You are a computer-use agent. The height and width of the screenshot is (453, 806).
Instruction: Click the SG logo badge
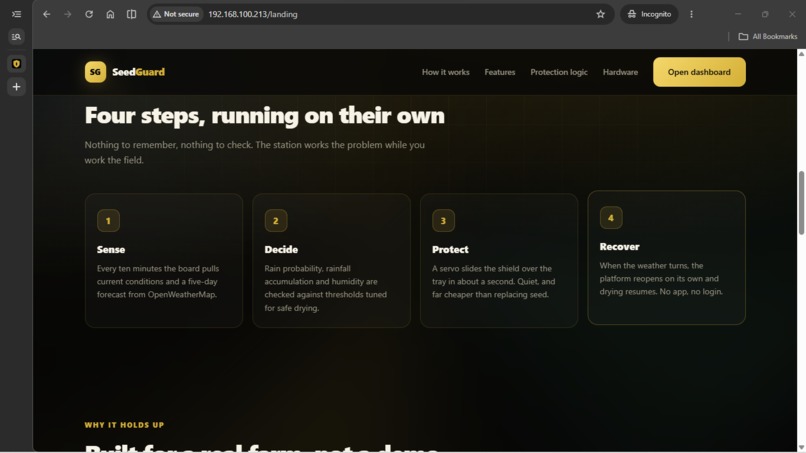tap(96, 72)
